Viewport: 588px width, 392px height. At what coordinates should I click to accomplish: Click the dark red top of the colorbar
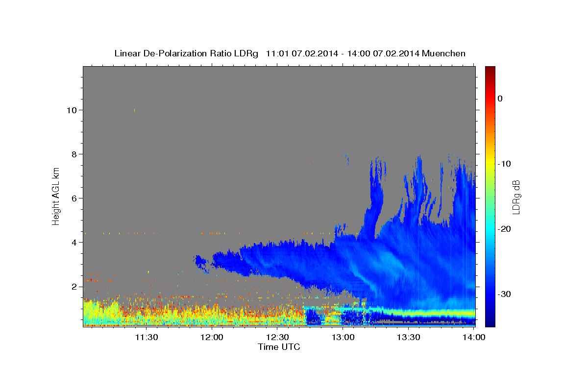[490, 70]
